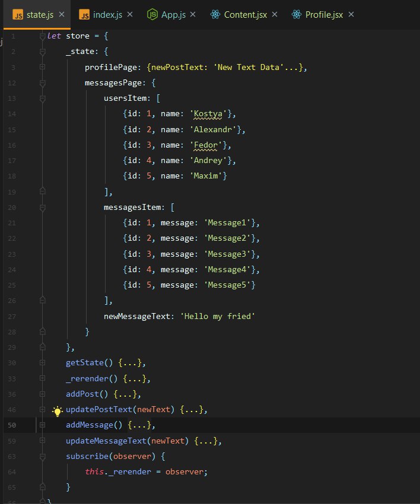Click the messagesPage property name
The height and width of the screenshot is (504, 420).
[113, 83]
